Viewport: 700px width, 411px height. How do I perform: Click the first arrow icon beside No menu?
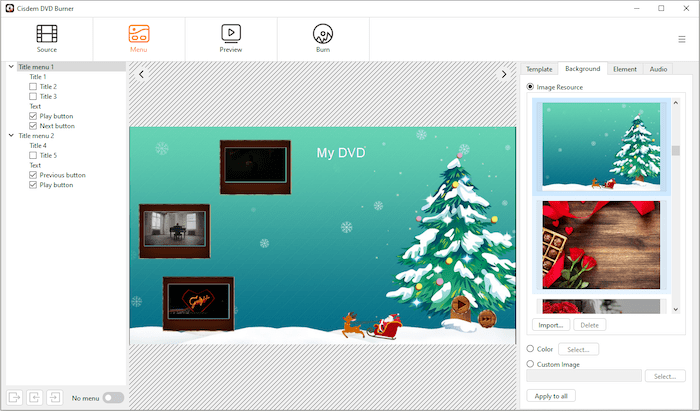point(15,398)
